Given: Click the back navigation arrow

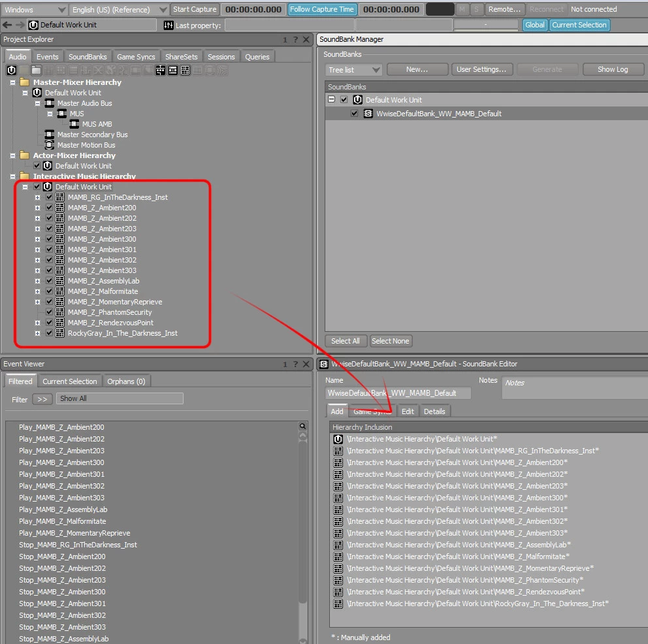Looking at the screenshot, I should click(7, 25).
